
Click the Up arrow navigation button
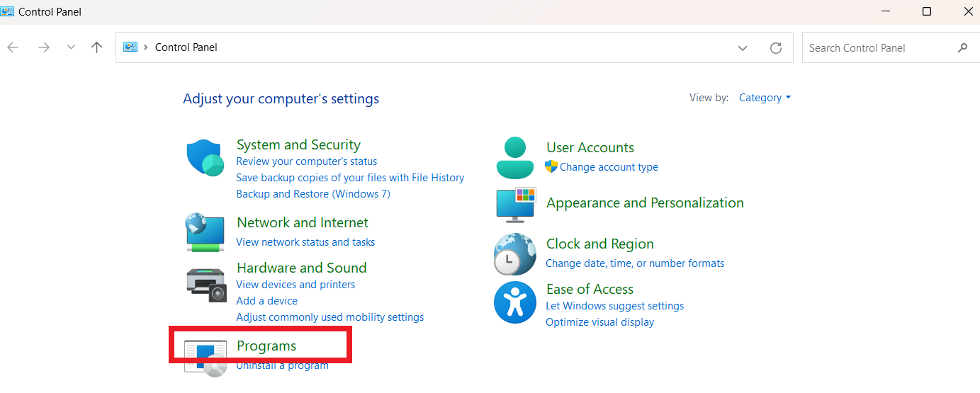pos(97,47)
